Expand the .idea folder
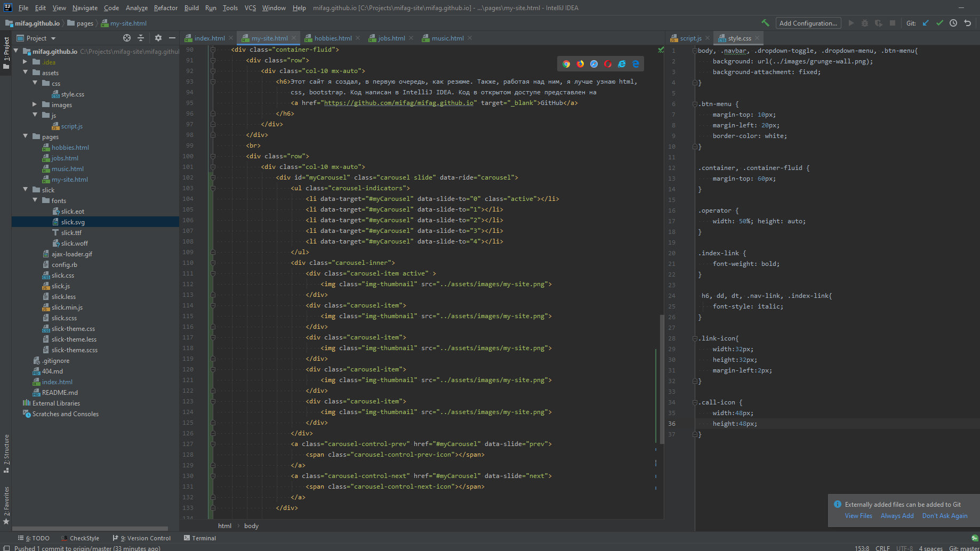The width and height of the screenshot is (980, 551). [x=25, y=62]
